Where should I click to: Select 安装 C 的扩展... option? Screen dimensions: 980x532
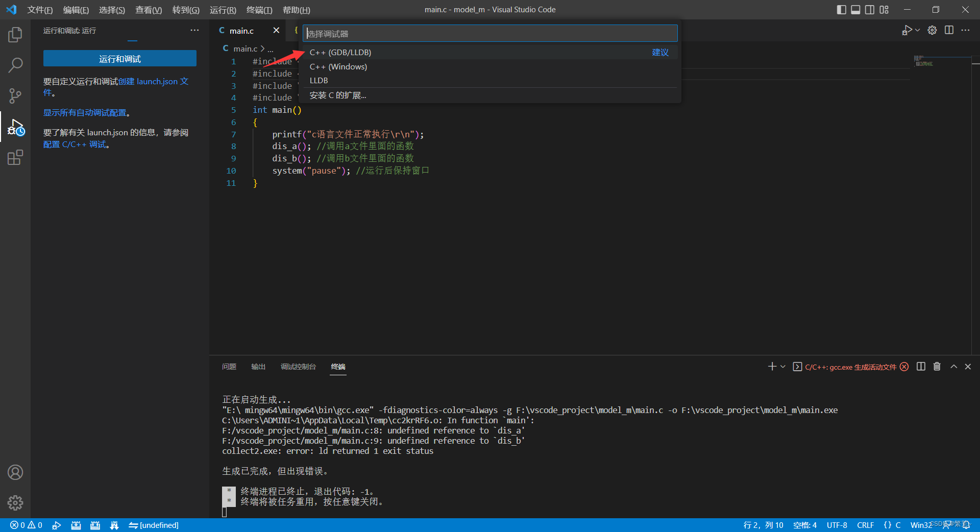490,95
